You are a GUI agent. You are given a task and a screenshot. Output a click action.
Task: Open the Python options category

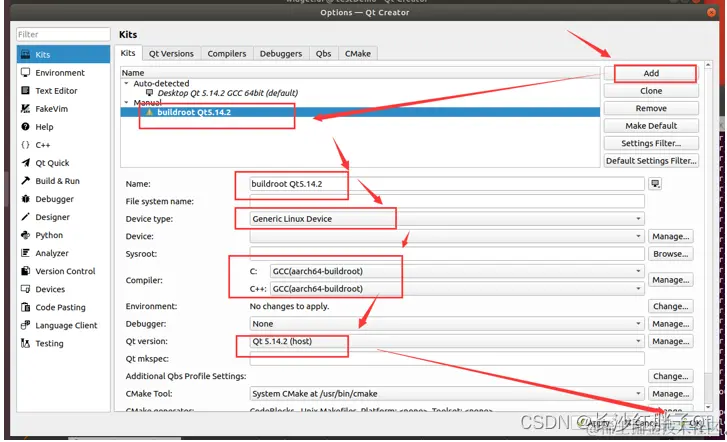(64, 235)
